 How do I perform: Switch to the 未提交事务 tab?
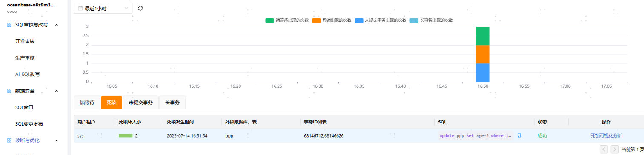click(x=140, y=102)
